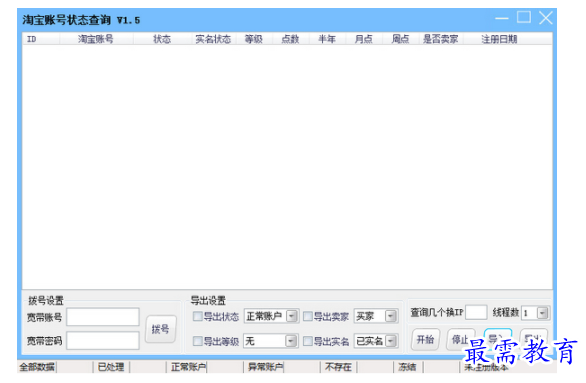
Task: Click the 拨号 dial button
Action: [160, 329]
